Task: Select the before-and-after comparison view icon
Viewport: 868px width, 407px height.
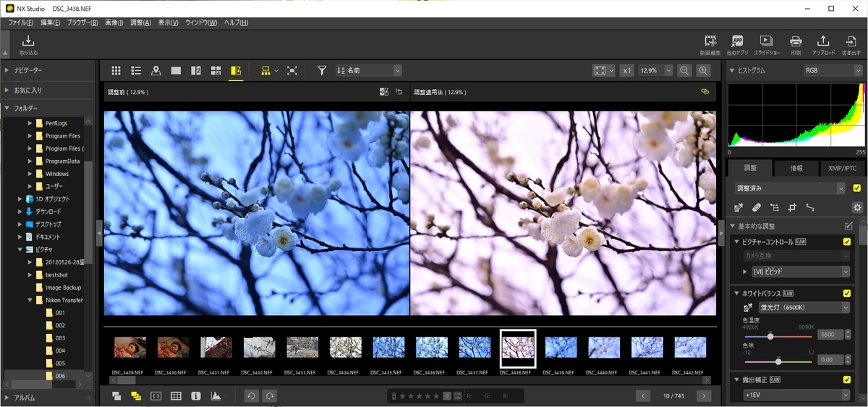Action: coord(236,70)
